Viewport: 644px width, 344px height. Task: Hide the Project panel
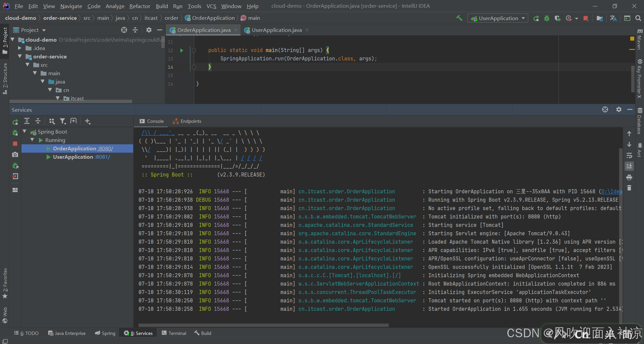coord(160,30)
